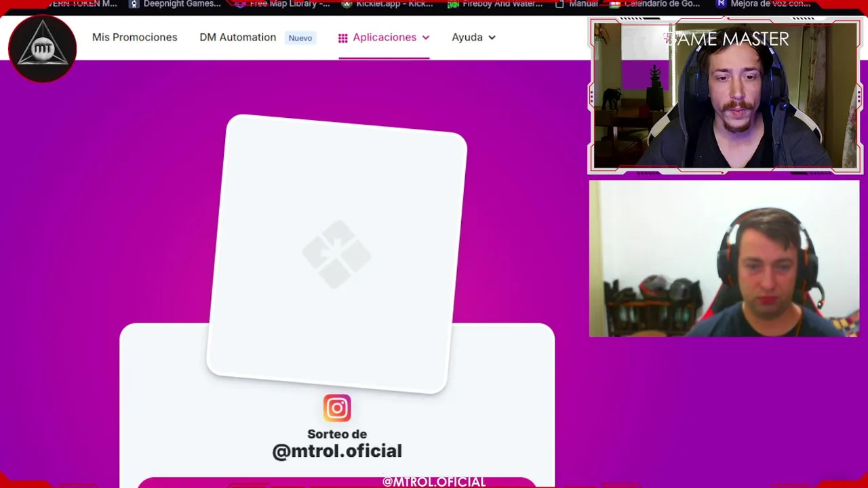Expand the Aplicaciones chevron
The width and height of the screenshot is (868, 488).
pos(426,37)
